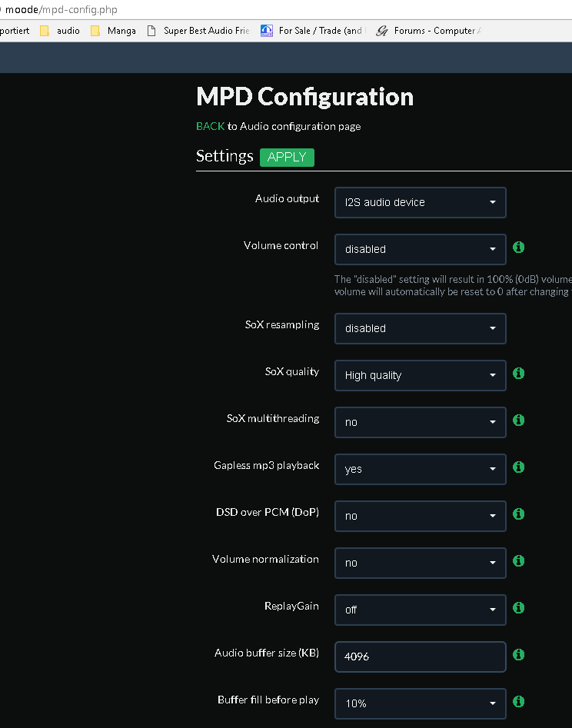View info about SoX quality setting
The width and height of the screenshot is (572, 728).
[518, 373]
